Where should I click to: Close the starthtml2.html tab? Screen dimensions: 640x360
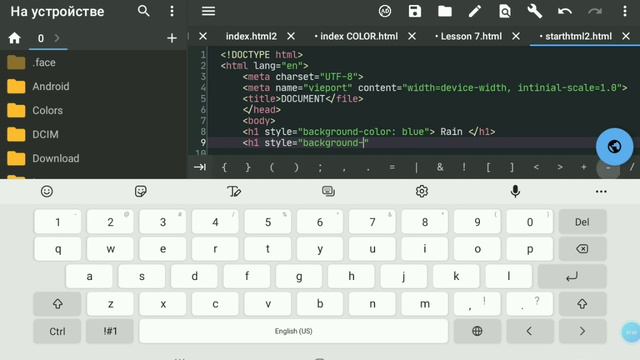[x=626, y=36]
